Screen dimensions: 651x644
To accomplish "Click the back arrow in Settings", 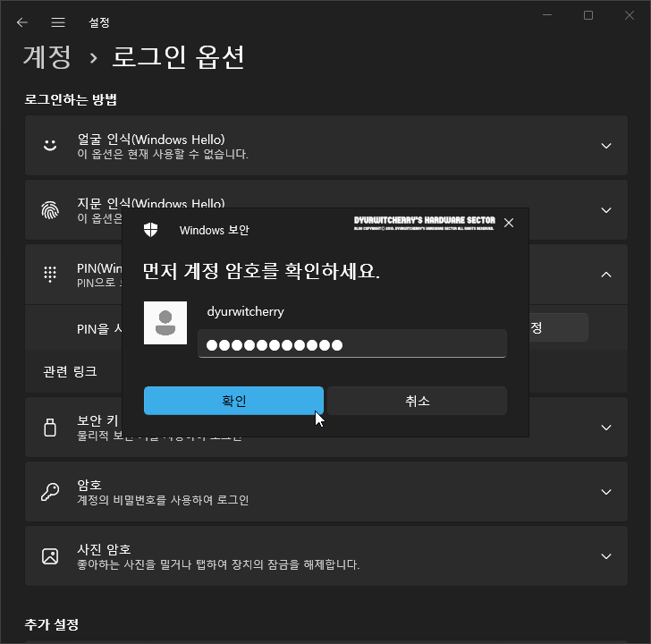I will point(22,22).
